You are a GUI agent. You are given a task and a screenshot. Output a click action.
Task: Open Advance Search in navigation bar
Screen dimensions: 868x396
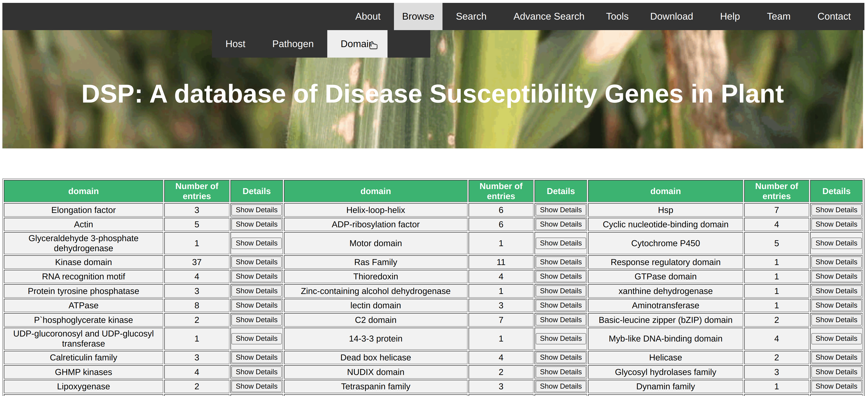point(549,16)
